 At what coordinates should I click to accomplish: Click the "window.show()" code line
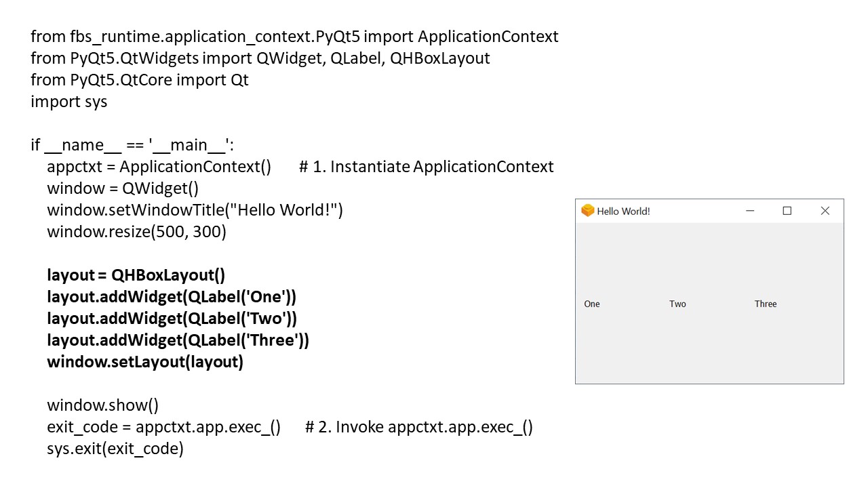click(102, 405)
